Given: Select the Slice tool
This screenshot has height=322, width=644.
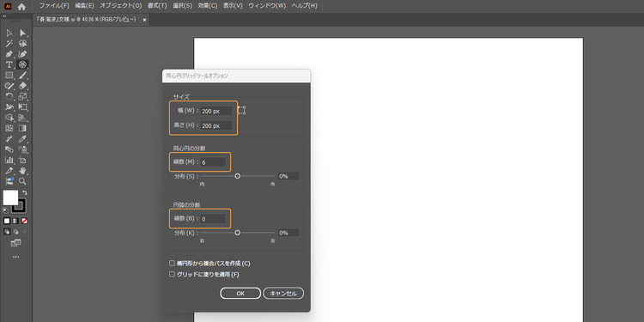Looking at the screenshot, I should pos(9,171).
